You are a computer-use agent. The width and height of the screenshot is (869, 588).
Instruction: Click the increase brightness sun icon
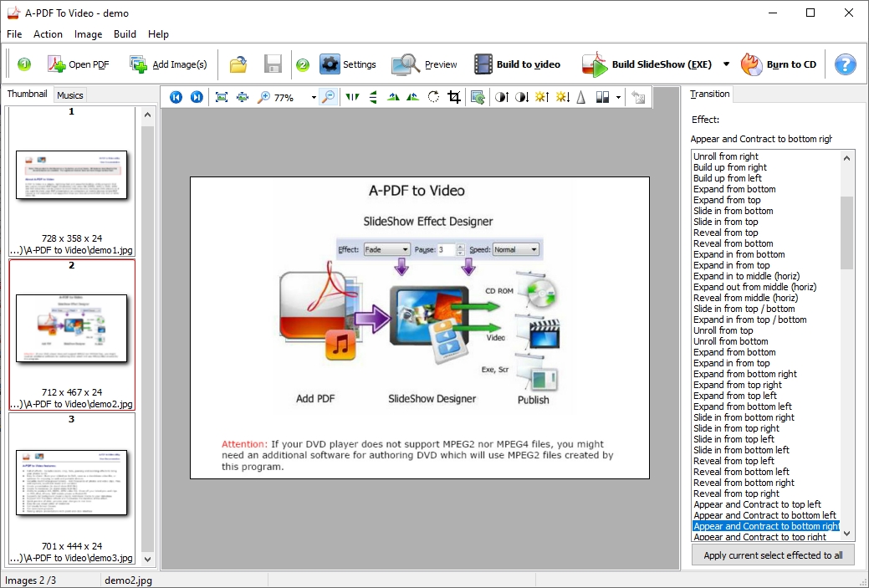tap(541, 97)
